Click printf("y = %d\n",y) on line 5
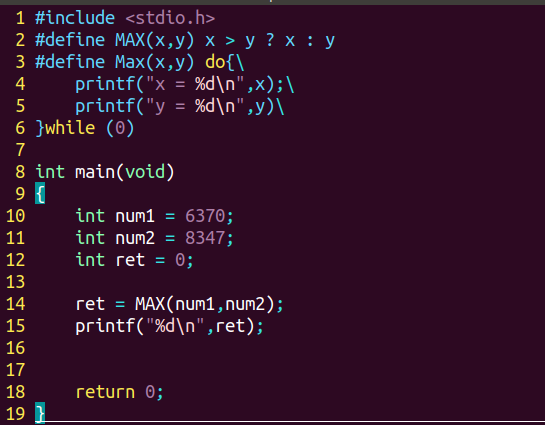This screenshot has height=425, width=545. tap(175, 106)
